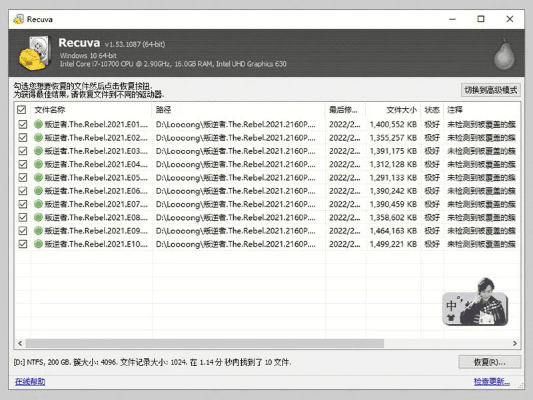Screen dimensions: 533x400
Task: Open the 检查更新 check updates link
Action: click(492, 382)
